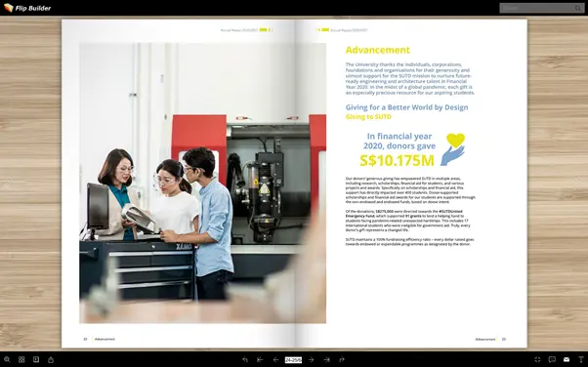Jump to the last page
Screen dimensions: 588x367
tap(326, 359)
